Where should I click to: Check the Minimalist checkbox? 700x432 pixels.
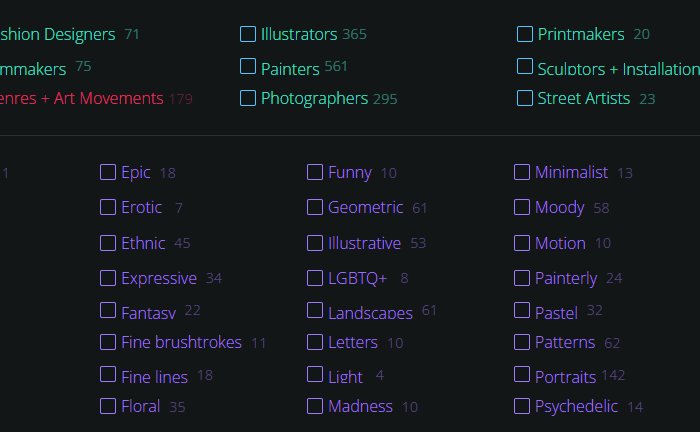pyautogui.click(x=521, y=172)
